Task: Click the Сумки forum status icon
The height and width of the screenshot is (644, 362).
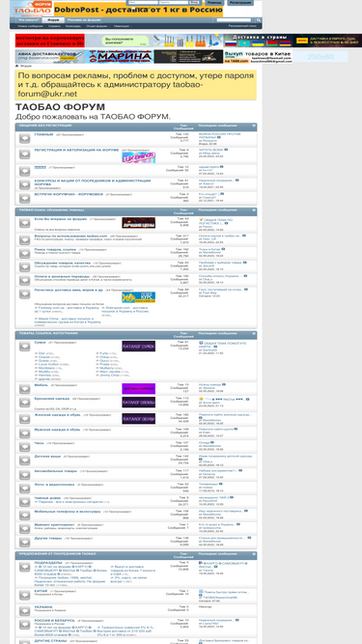Action: pyautogui.click(x=25, y=347)
